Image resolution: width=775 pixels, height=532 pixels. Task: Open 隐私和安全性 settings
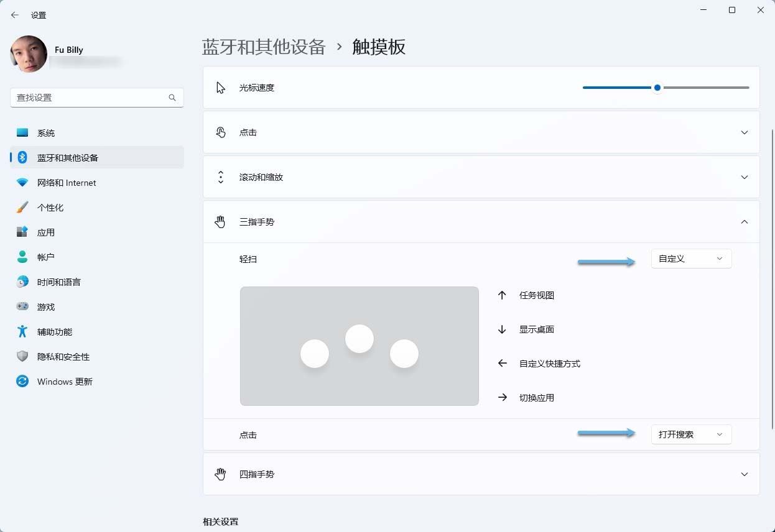(62, 356)
